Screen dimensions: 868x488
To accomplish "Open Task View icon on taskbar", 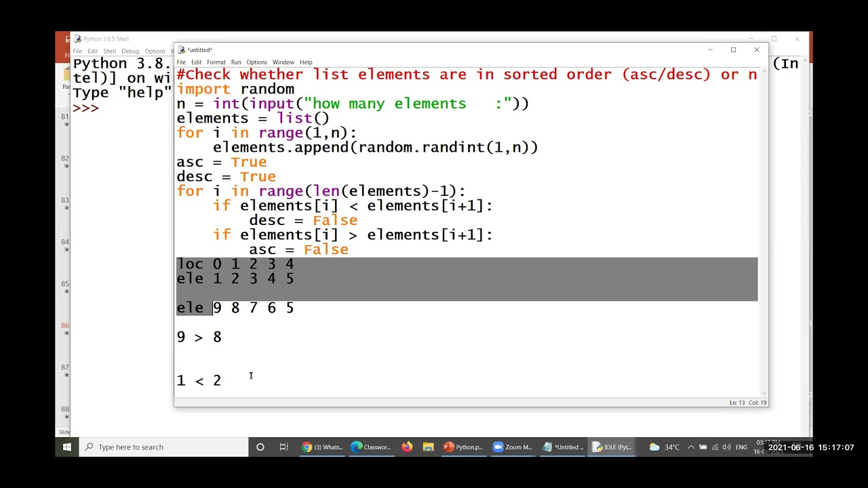I will 284,447.
